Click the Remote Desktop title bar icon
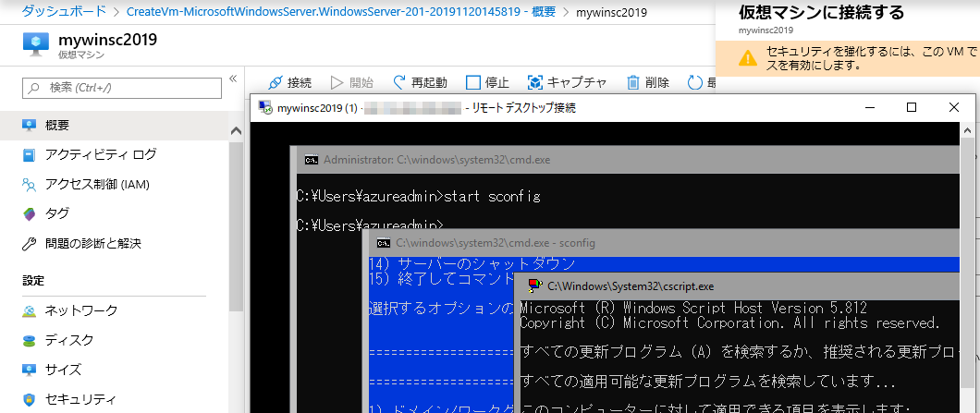This screenshot has width=980, height=413. click(265, 107)
